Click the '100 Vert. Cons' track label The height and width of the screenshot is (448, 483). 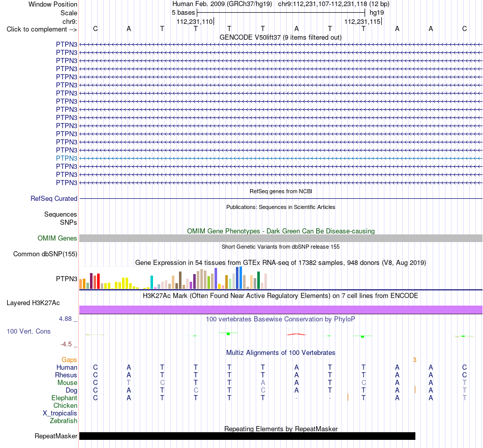point(28,331)
